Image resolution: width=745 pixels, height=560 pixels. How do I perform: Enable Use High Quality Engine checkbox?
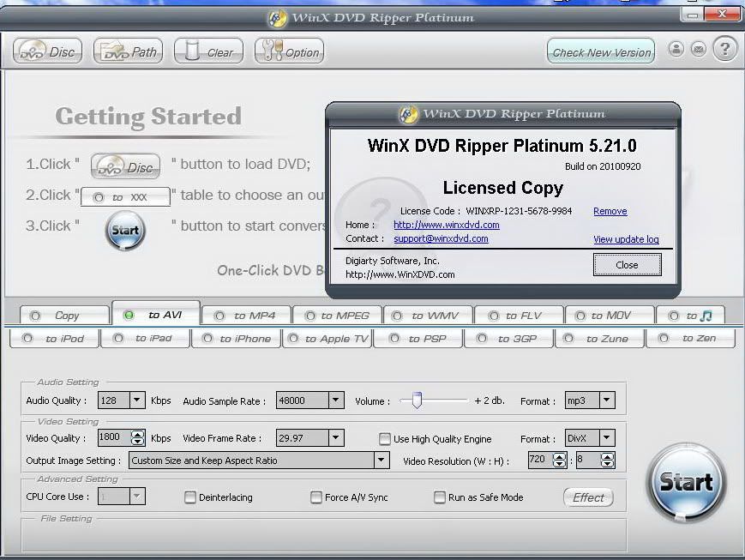click(x=384, y=439)
